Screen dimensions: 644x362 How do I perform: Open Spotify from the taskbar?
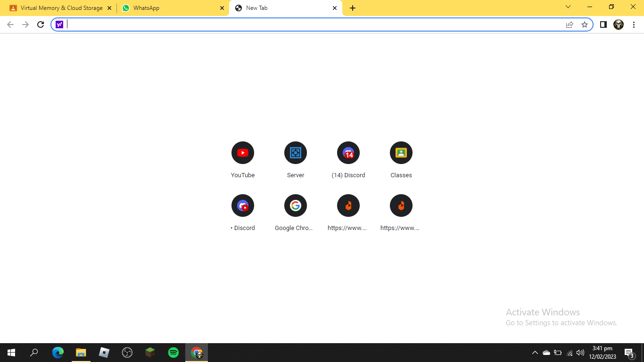click(173, 353)
